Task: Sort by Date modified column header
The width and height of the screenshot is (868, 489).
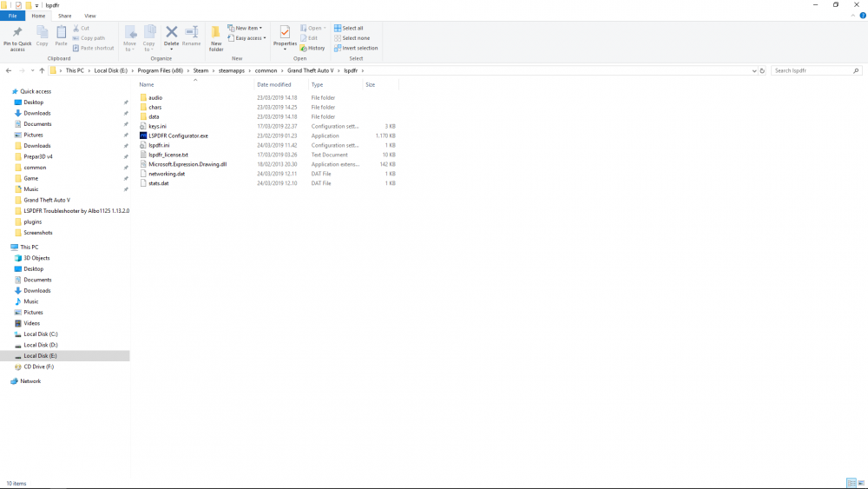Action: pos(274,85)
